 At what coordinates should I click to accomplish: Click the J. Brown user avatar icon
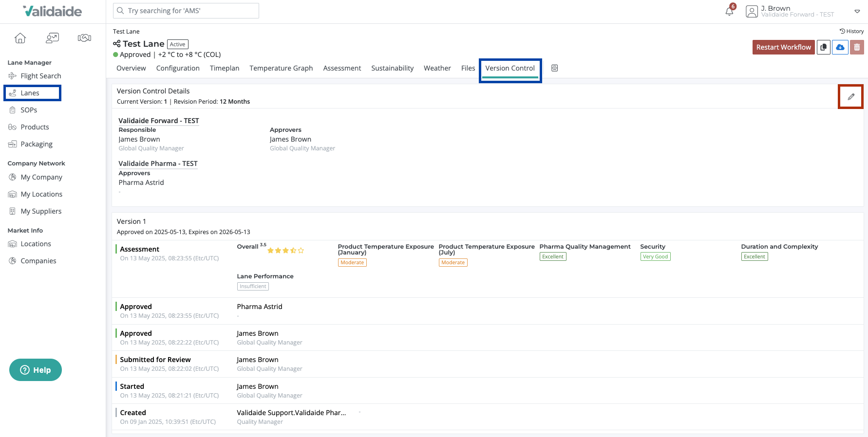[x=752, y=11]
